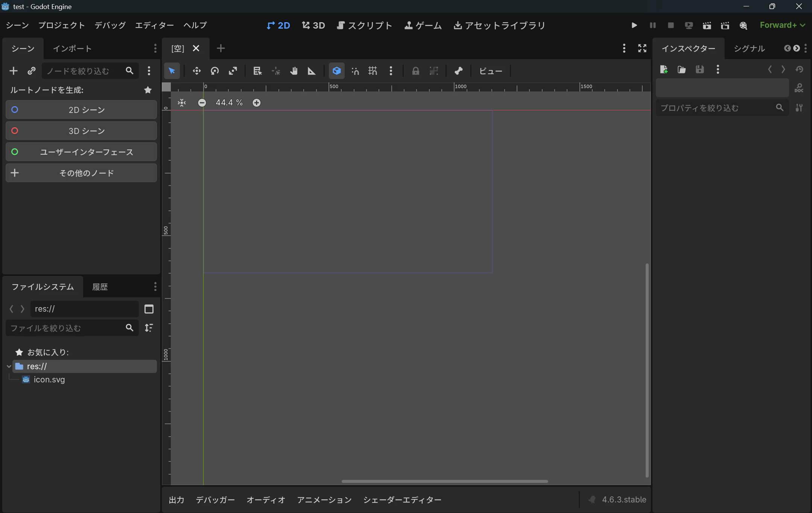Open the プロジェクト menu
Screen dimensions: 812x513
point(62,25)
